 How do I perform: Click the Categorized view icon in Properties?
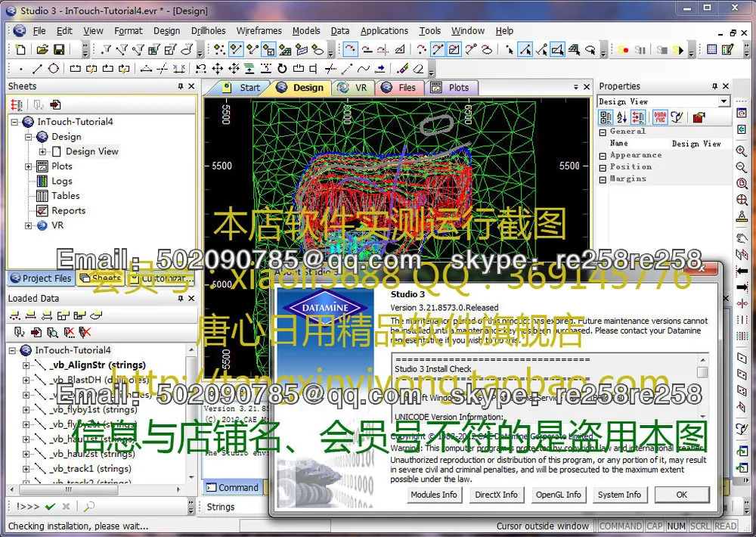(606, 116)
